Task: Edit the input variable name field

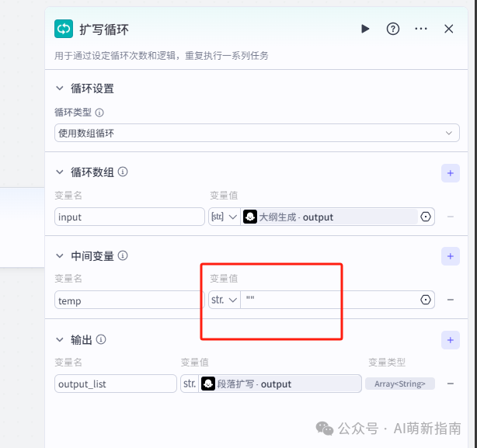Action: (x=130, y=217)
